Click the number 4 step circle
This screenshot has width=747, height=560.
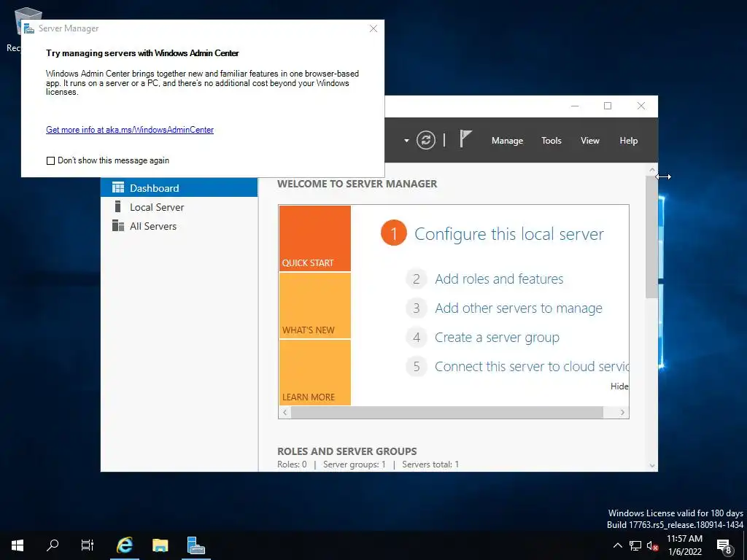click(417, 337)
